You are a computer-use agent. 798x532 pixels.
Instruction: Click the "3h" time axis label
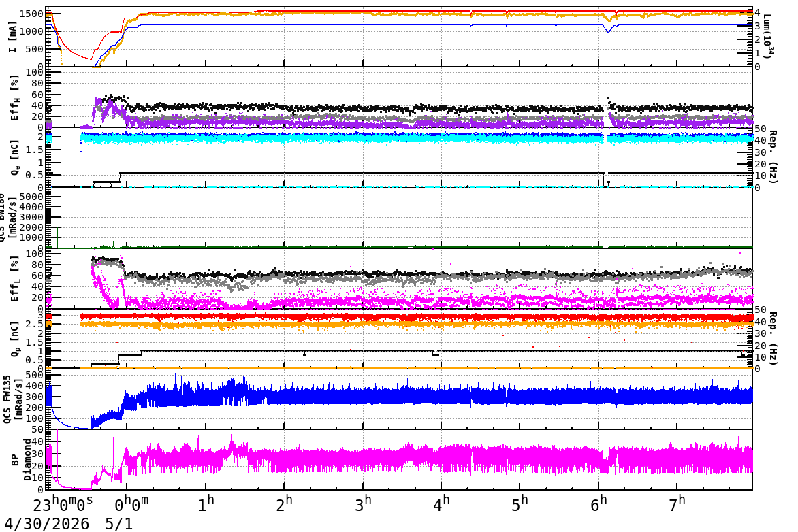[x=364, y=503]
